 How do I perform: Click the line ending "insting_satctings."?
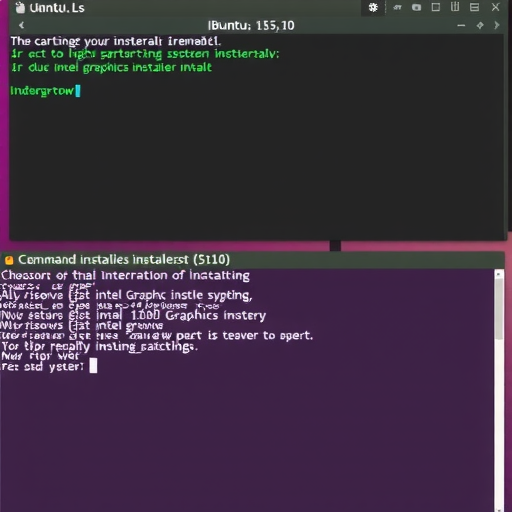click(x=99, y=347)
